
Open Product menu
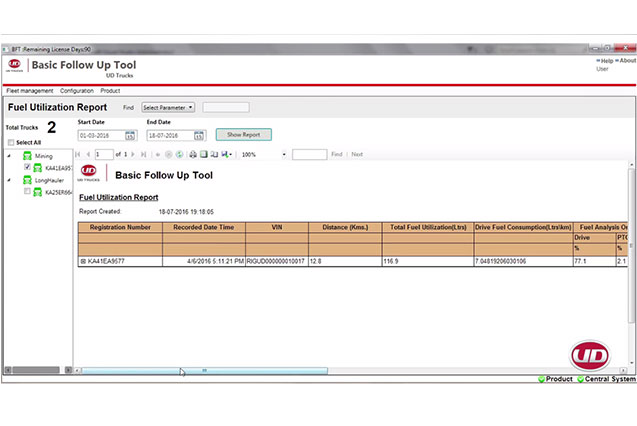(110, 91)
